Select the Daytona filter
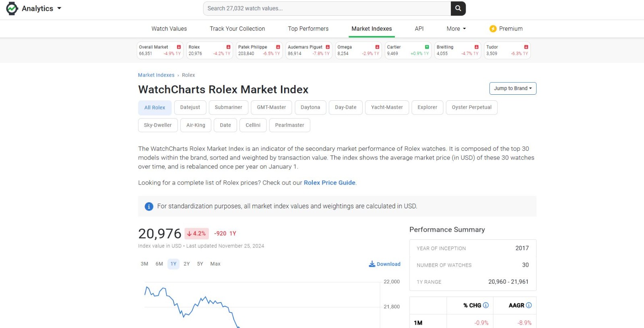Image resolution: width=644 pixels, height=328 pixels. click(310, 107)
